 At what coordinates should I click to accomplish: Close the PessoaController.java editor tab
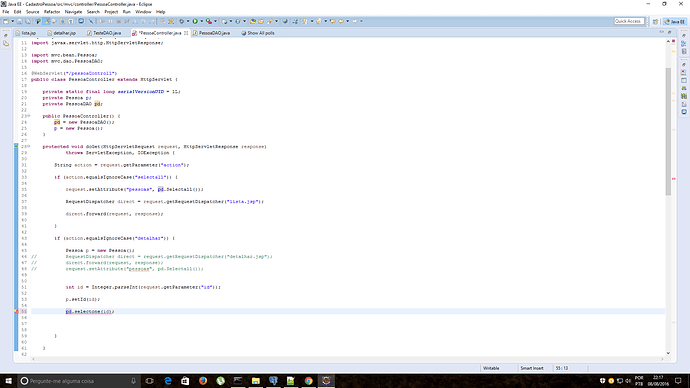point(186,33)
